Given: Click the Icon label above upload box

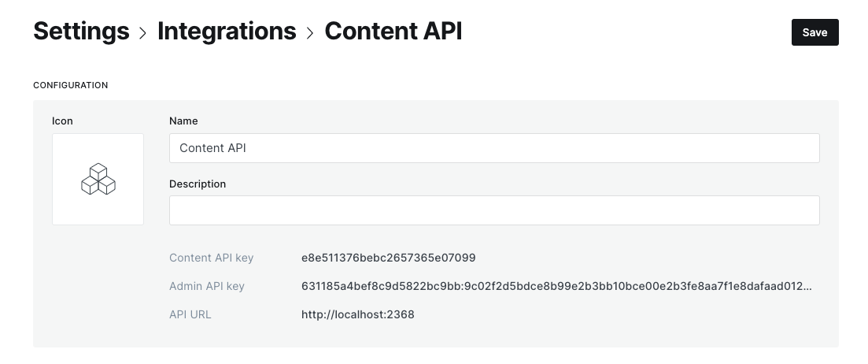Looking at the screenshot, I should [x=62, y=121].
